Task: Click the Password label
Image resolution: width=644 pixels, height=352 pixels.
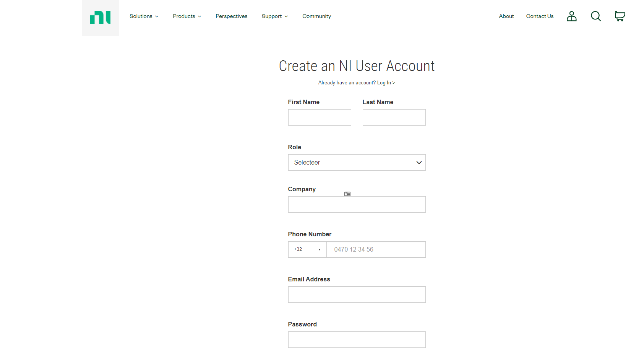Action: [x=302, y=324]
